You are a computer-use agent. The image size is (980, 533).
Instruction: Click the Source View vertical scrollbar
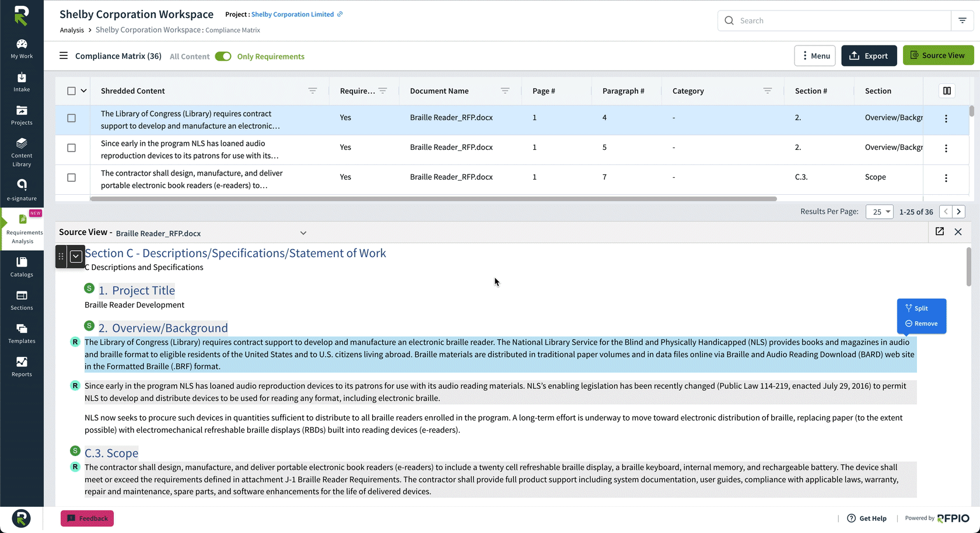[x=969, y=267]
